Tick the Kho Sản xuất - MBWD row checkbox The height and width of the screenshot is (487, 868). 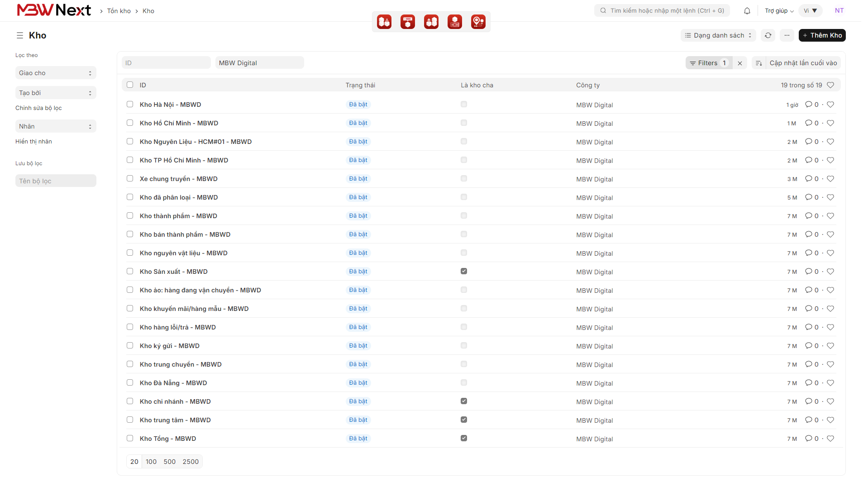130,271
